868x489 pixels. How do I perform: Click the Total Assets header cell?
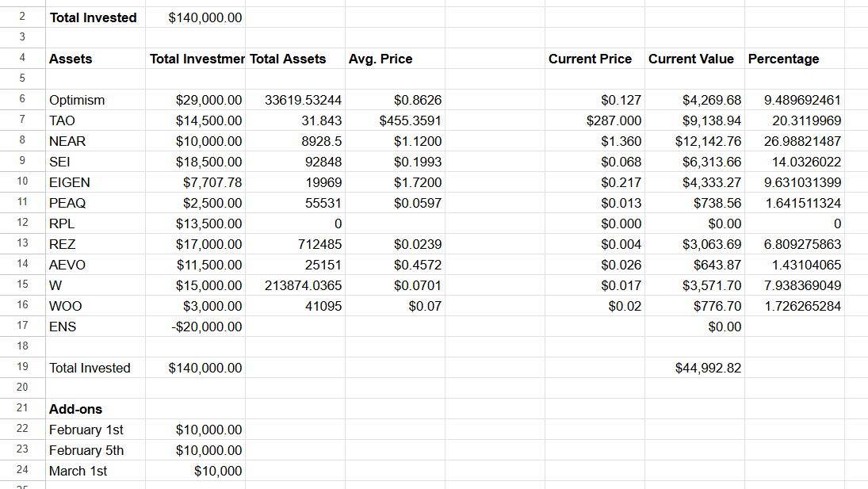tap(295, 59)
